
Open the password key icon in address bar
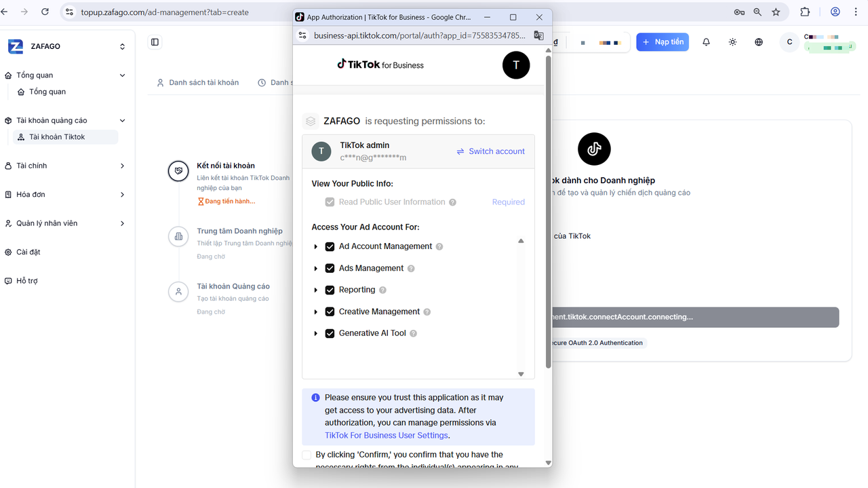739,12
